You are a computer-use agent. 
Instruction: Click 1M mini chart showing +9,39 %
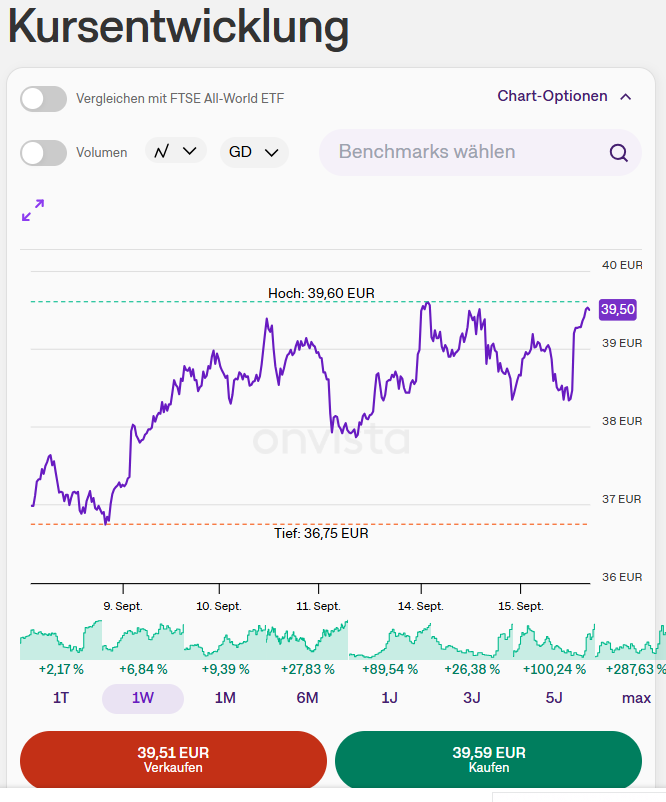tap(225, 642)
